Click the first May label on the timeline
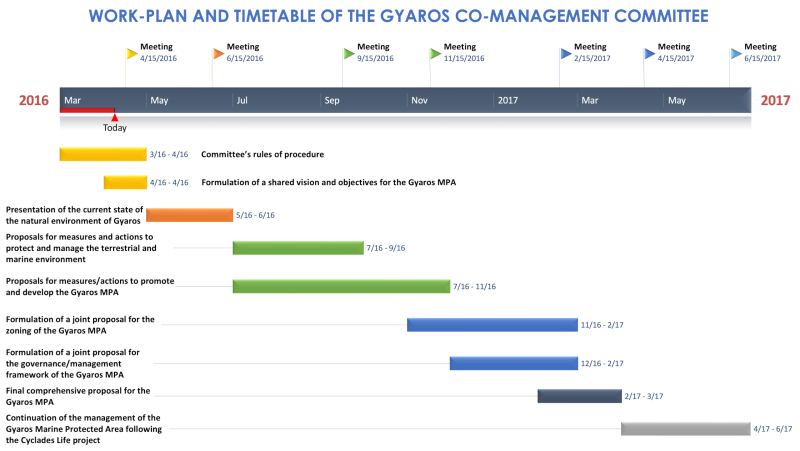This screenshot has height=451, width=800. [159, 101]
